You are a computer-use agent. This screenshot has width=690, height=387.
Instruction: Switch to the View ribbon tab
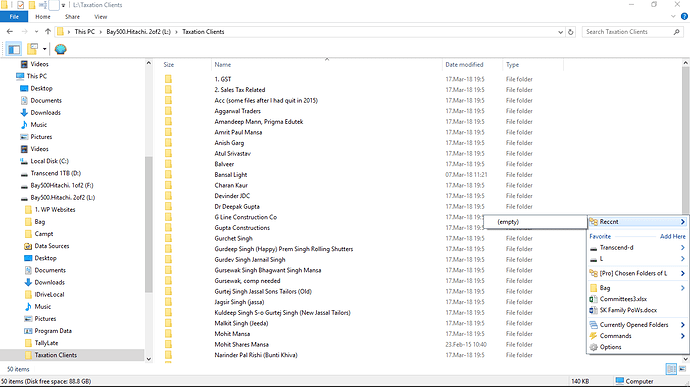100,17
